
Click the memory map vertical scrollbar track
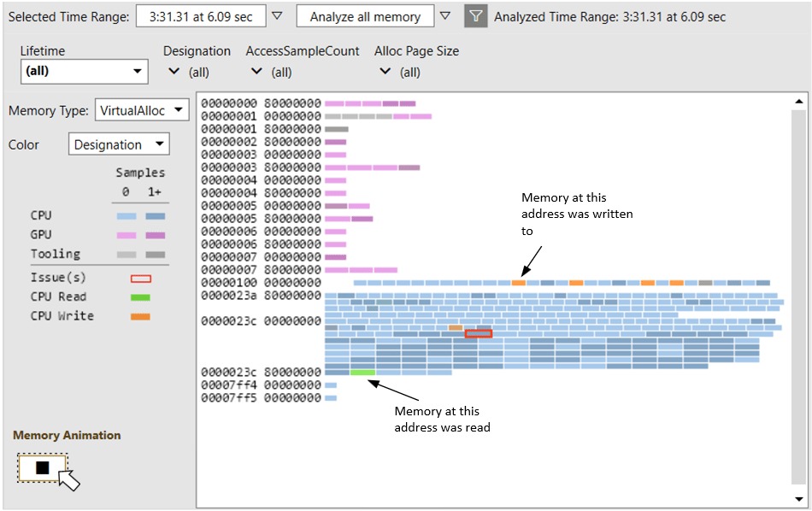[x=799, y=297]
